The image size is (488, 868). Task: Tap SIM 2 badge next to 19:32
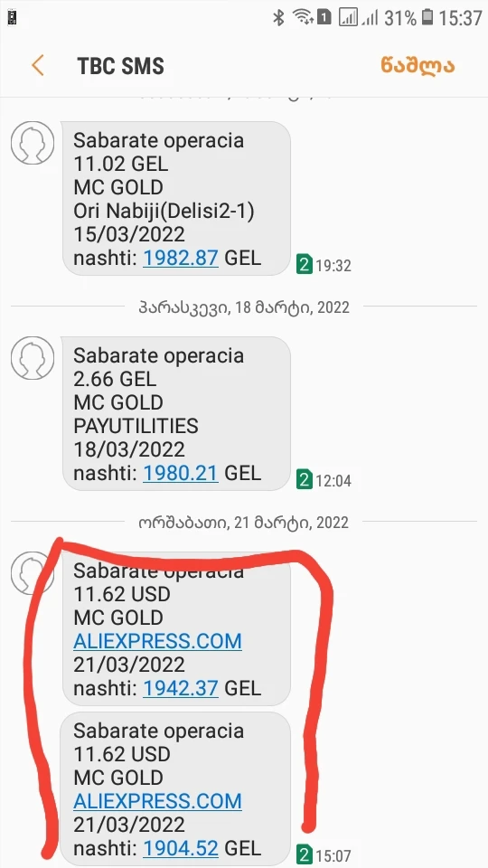(305, 265)
